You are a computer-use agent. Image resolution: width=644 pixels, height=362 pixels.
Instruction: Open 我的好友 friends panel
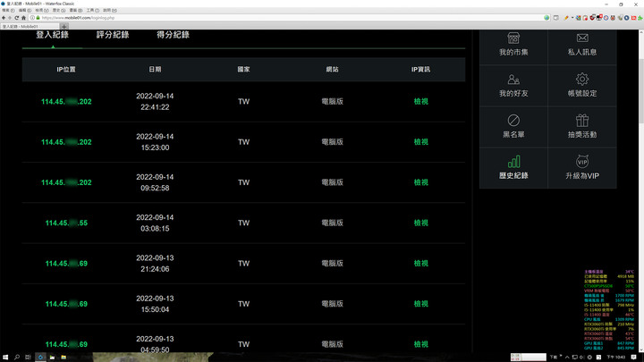tap(513, 86)
